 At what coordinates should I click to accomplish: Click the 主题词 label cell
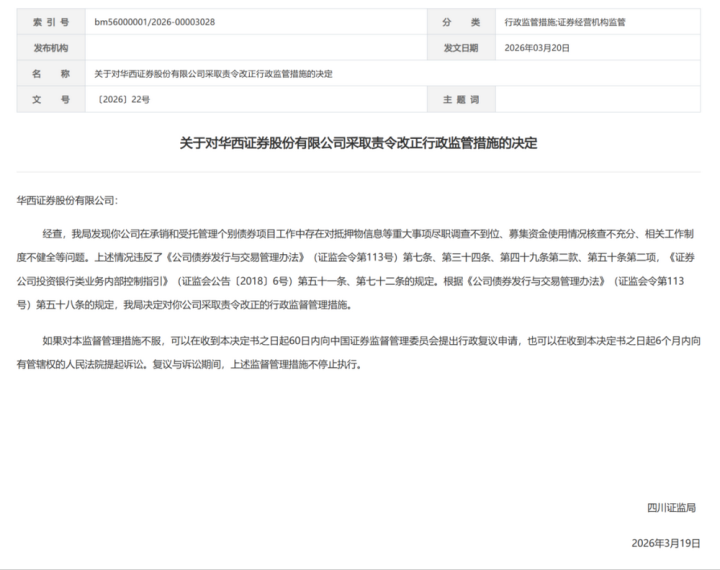click(461, 99)
